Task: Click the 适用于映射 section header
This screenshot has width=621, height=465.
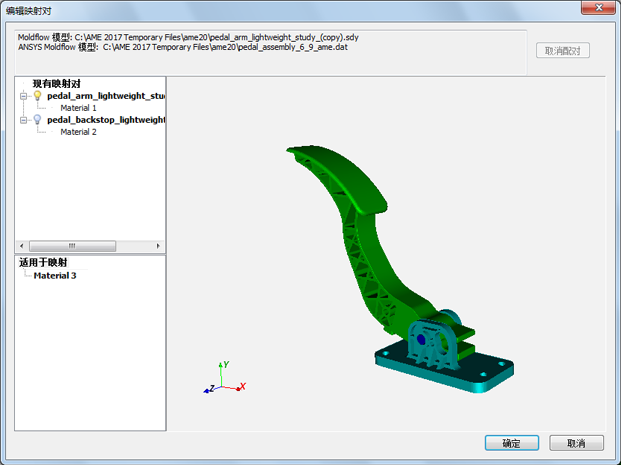Action: [x=43, y=262]
